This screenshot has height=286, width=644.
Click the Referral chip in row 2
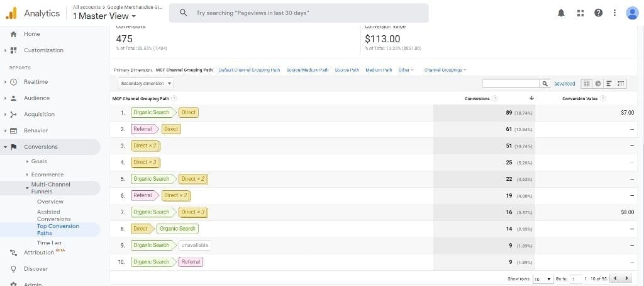click(143, 129)
